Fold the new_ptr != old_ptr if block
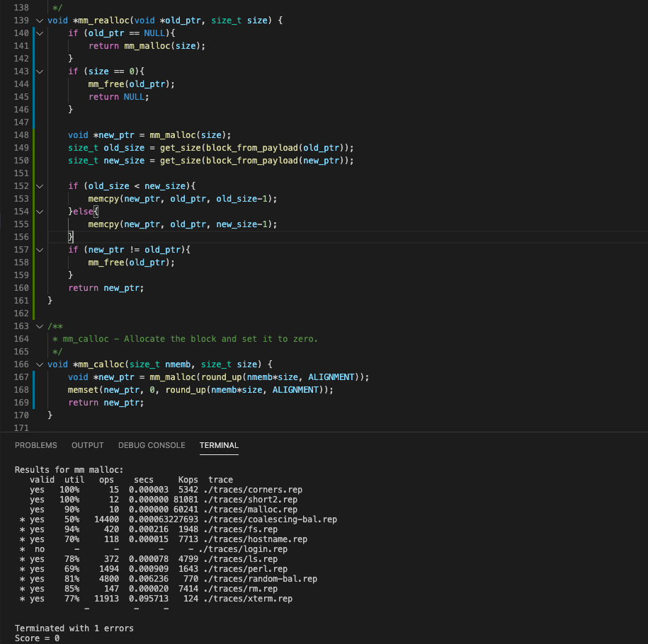Screen dimensions: 648x644 pyautogui.click(x=40, y=250)
